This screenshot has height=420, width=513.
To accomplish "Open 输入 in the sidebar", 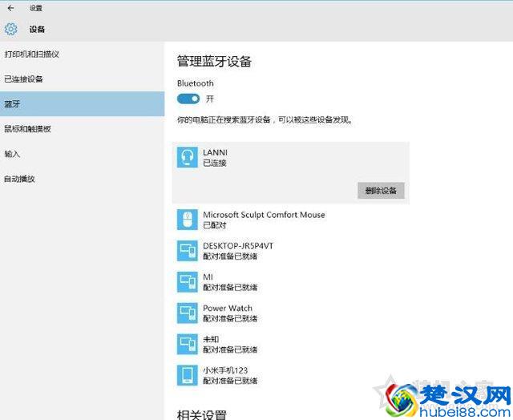I will [x=82, y=154].
